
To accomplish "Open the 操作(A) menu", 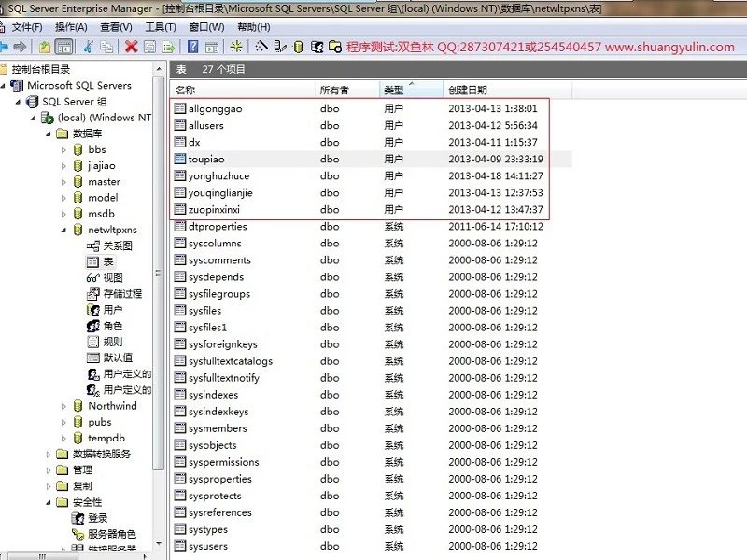I will [x=72, y=27].
